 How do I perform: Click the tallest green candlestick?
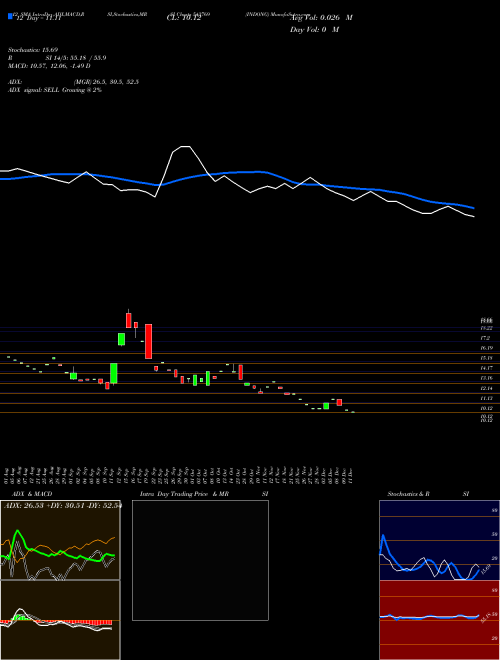pos(114,373)
